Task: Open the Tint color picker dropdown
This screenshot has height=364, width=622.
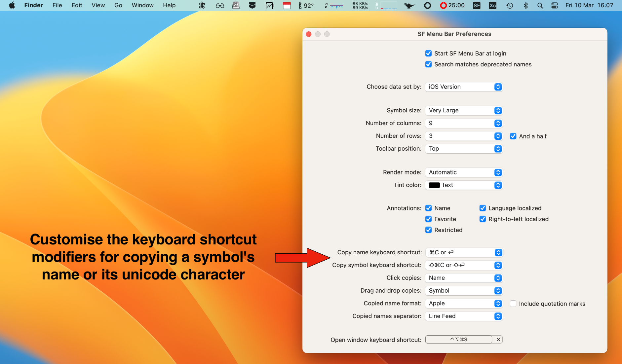Action: click(464, 185)
